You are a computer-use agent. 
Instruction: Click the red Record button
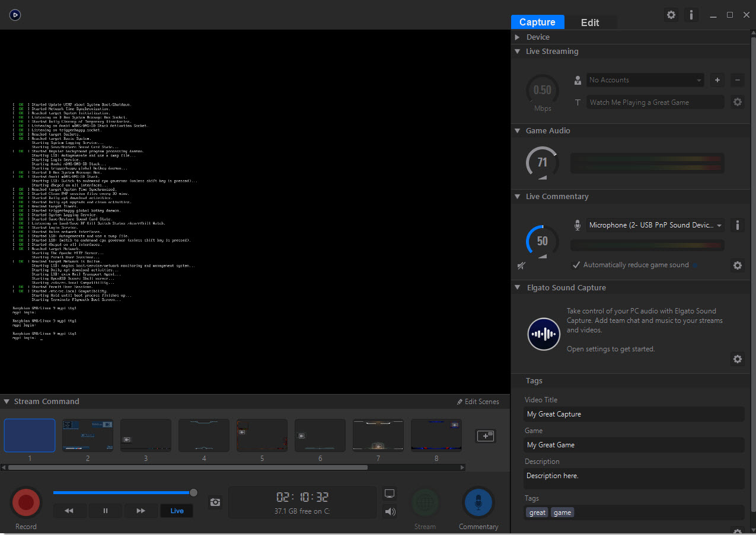[x=26, y=503]
